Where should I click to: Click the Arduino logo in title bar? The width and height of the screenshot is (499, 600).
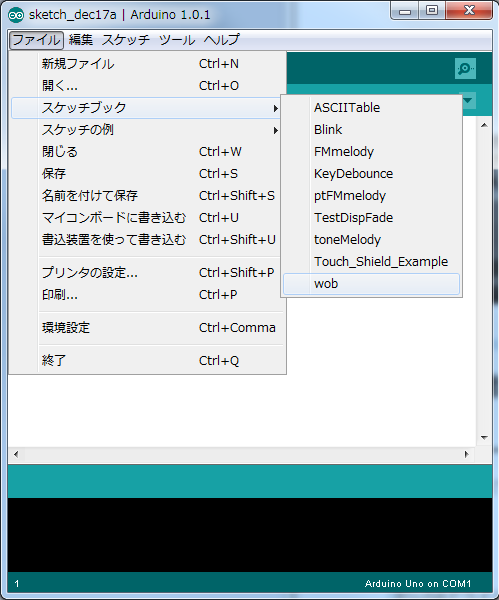point(16,15)
